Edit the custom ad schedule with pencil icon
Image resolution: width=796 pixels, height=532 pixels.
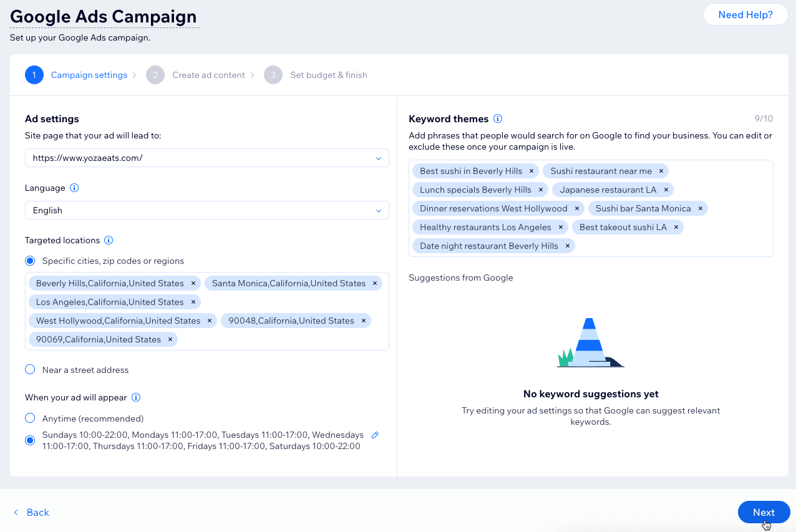click(x=375, y=435)
